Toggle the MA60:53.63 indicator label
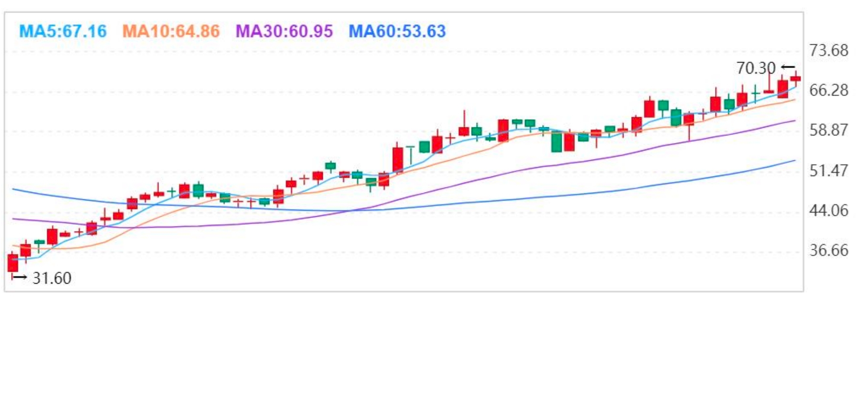 [397, 31]
